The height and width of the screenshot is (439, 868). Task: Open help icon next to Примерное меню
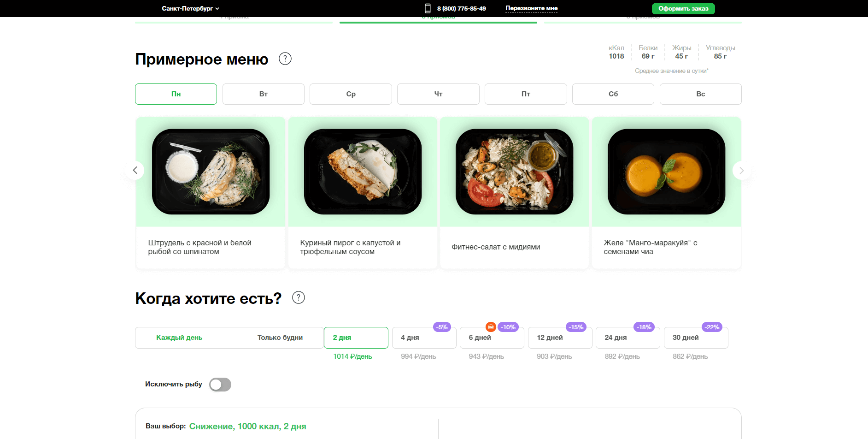[285, 59]
